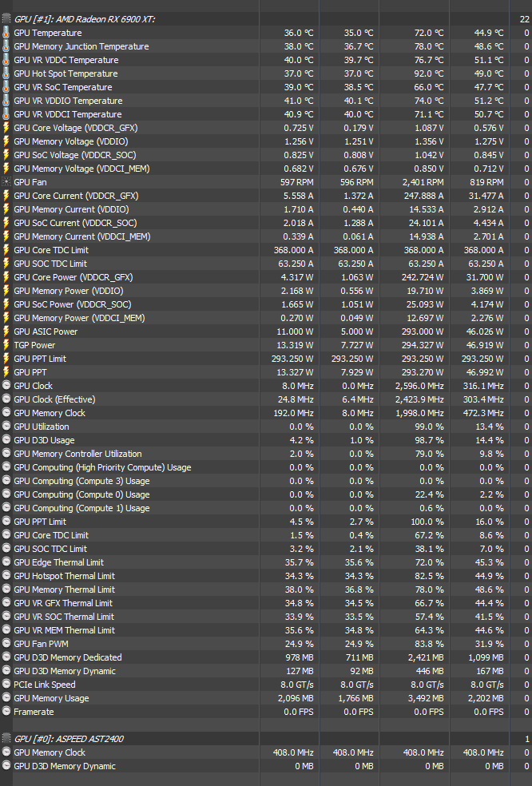Click the clock icon of GPU Clock (Effective)
Viewport: 532px width, 786px height.
coord(6,399)
